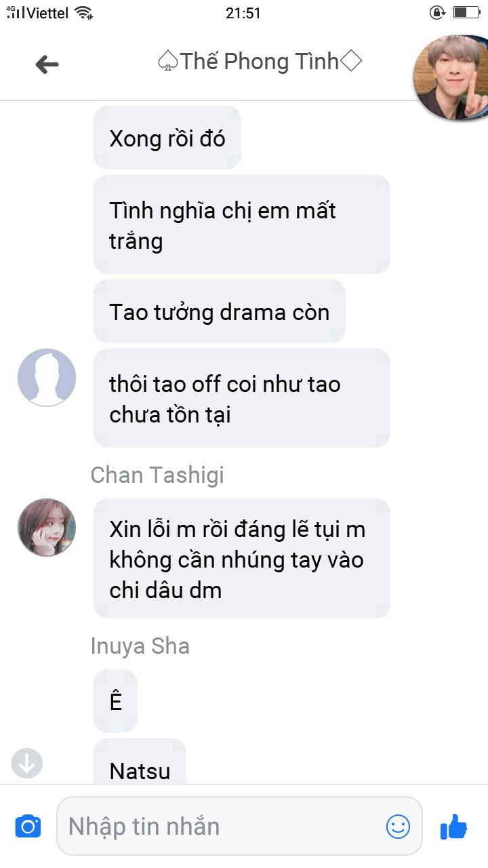Open the floating chat head avatar
The height and width of the screenshot is (868, 488).
click(452, 77)
